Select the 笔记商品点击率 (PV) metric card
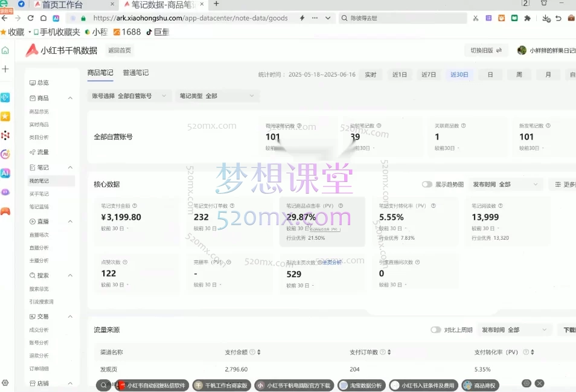 (322, 222)
